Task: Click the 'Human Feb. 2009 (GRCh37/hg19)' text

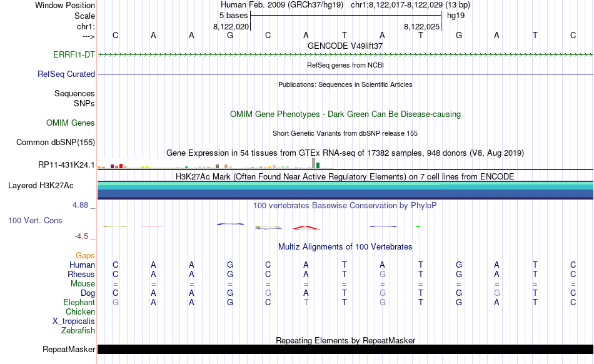Action: click(x=282, y=5)
